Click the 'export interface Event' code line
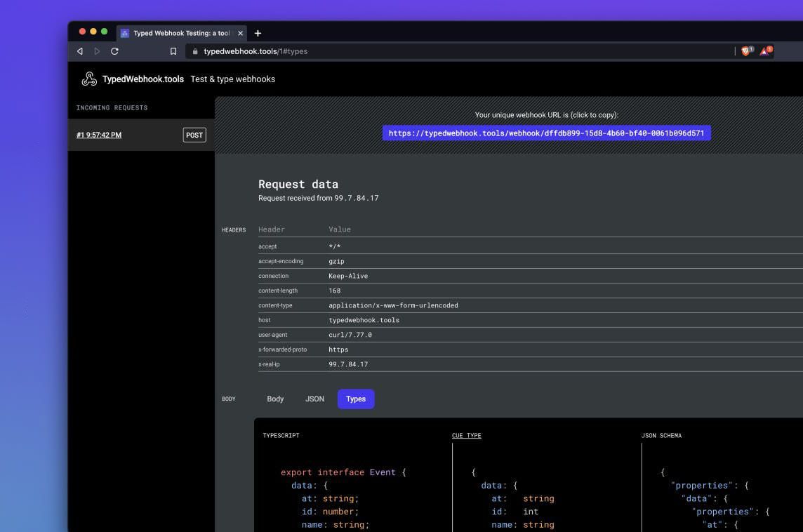This screenshot has height=532, width=803. (343, 472)
